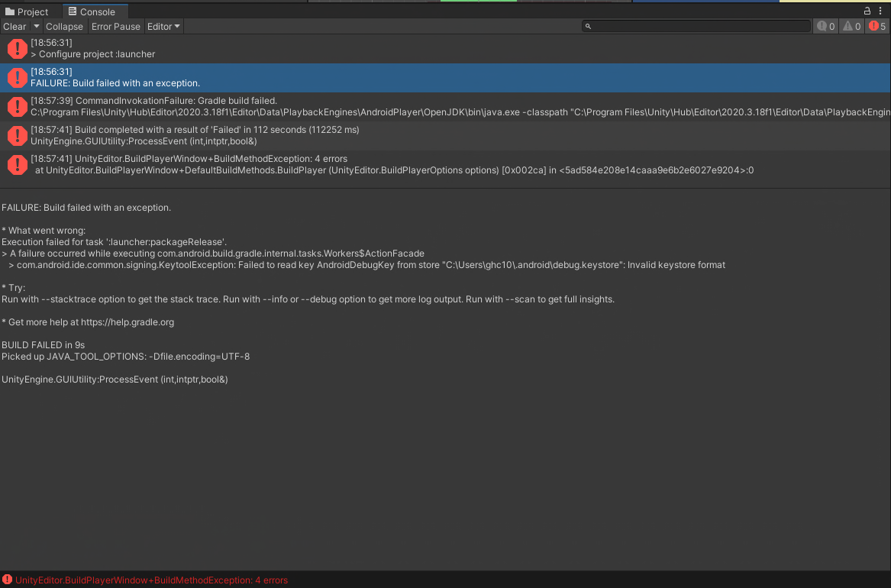The image size is (891, 588).
Task: Select the 'FAILURE: Build failed' log entry
Action: pos(446,77)
